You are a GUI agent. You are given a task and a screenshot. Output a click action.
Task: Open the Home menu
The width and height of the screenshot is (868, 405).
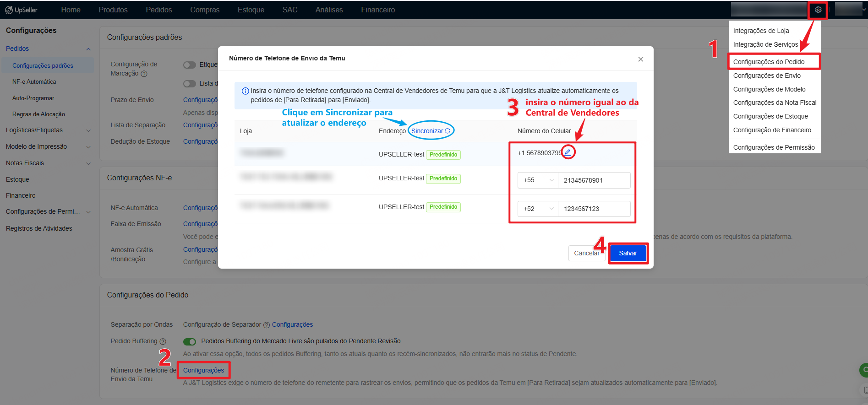click(x=71, y=10)
